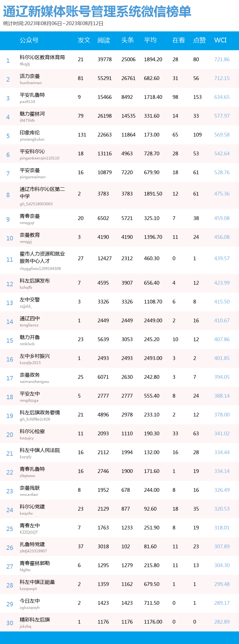Select account name 科左中旗正能量
Screen dimensions: 239x644
tap(37, 582)
